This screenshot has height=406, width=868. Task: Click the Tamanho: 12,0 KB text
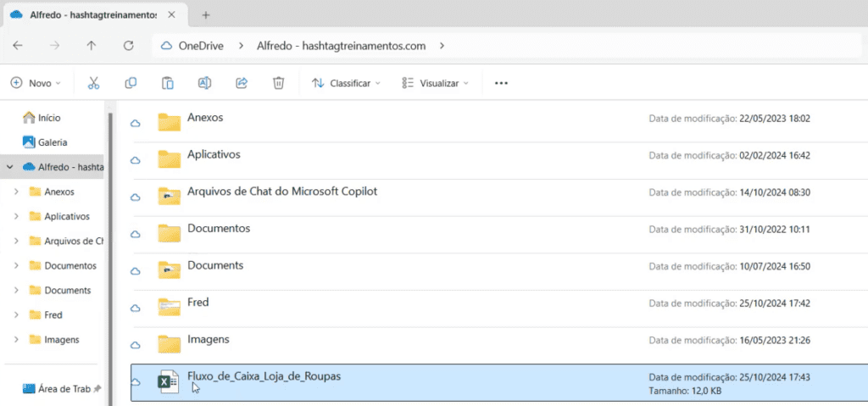tap(685, 391)
